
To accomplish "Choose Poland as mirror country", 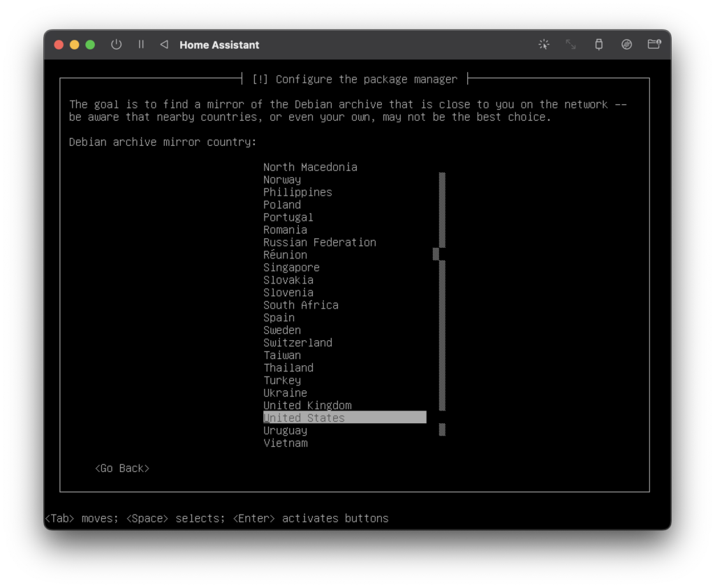I will pyautogui.click(x=282, y=205).
